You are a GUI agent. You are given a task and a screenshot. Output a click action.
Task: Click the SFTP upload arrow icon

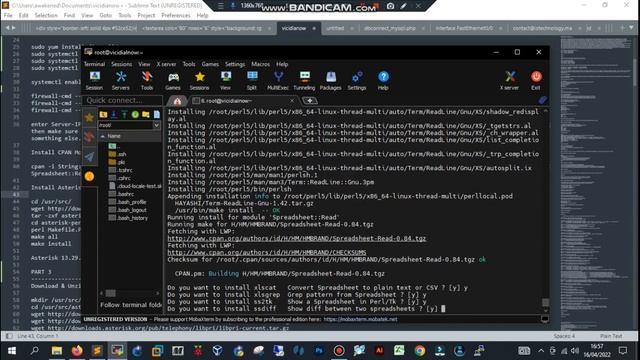pos(124,115)
